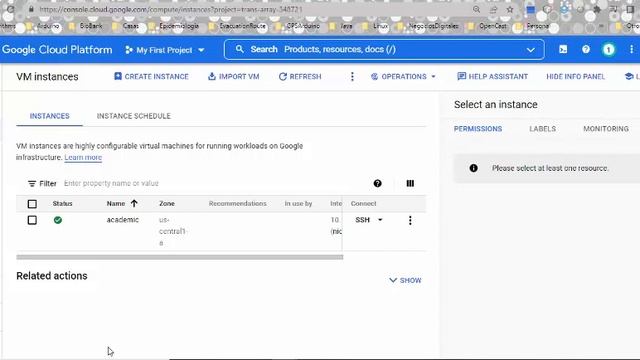
Task: Connect to academic via SSH button
Action: (362, 220)
